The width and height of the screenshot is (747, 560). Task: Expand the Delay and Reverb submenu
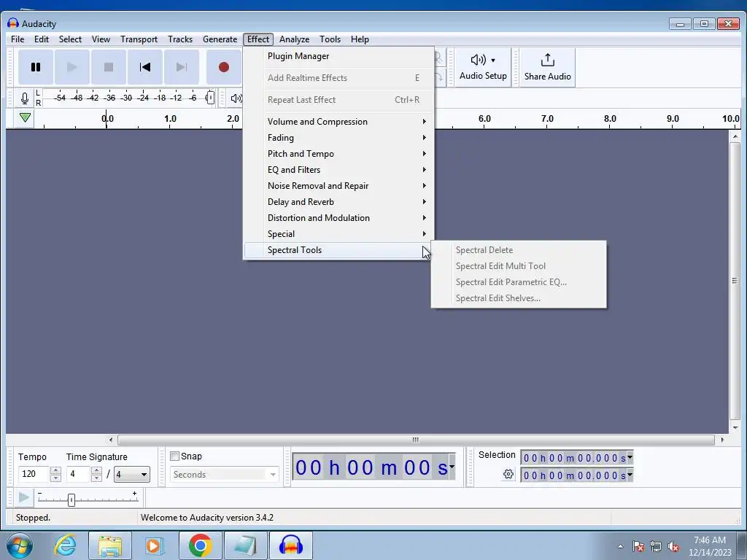pyautogui.click(x=338, y=202)
